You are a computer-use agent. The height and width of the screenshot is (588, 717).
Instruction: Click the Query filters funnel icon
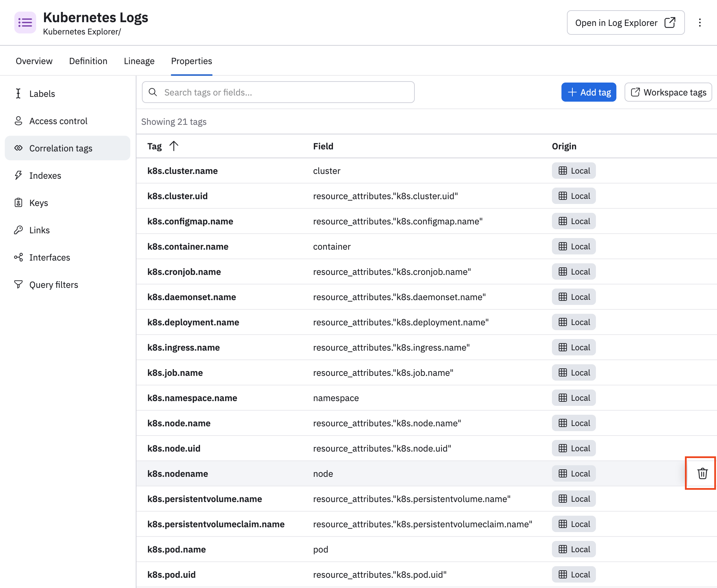(x=18, y=284)
